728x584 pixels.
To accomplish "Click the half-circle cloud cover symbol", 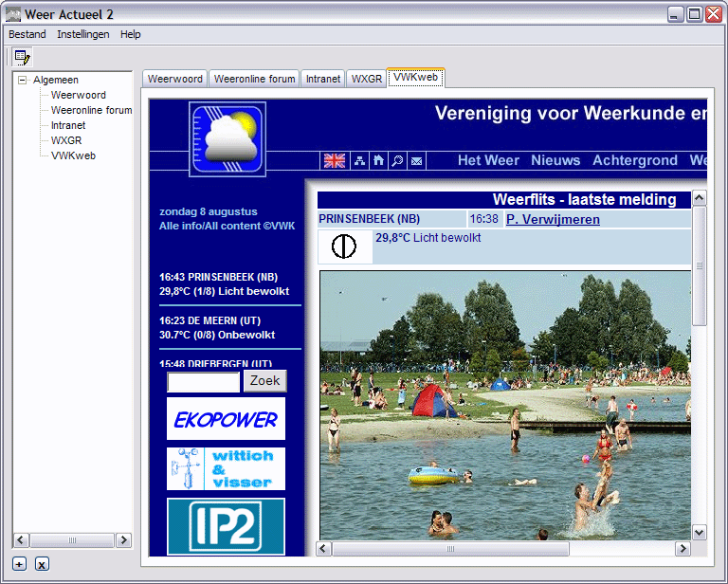I will click(x=344, y=246).
